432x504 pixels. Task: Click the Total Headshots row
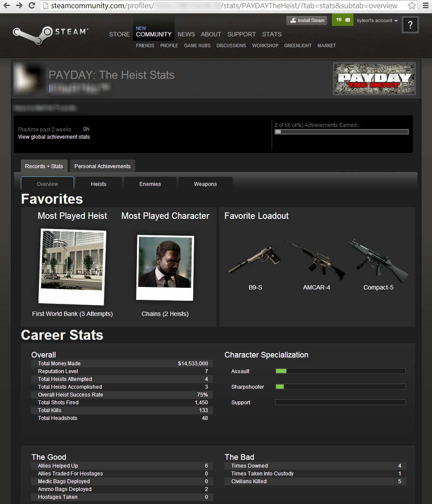click(122, 418)
